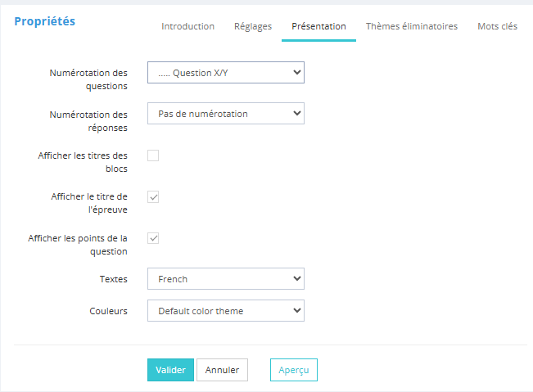Click the Textes field label
Image resolution: width=533 pixels, height=392 pixels.
[113, 279]
